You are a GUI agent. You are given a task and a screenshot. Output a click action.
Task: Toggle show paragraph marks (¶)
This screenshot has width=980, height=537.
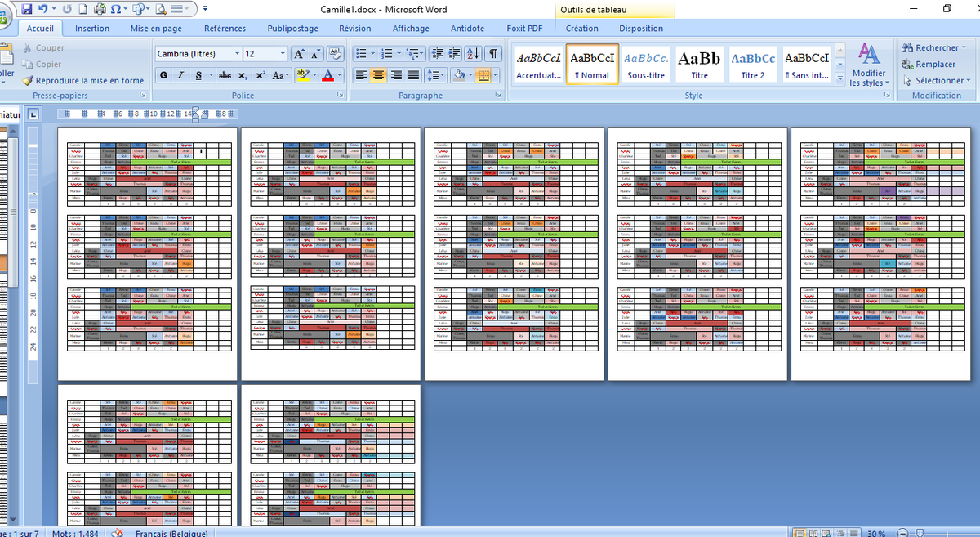coord(493,54)
